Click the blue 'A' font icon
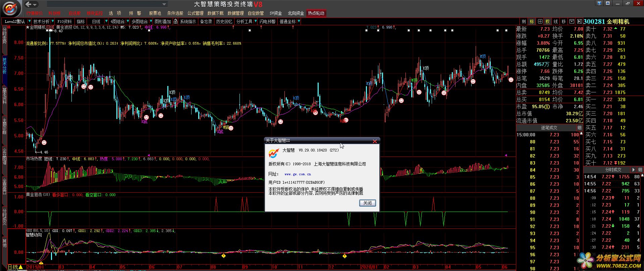The width and height of the screenshot is (644, 271). 608,3
